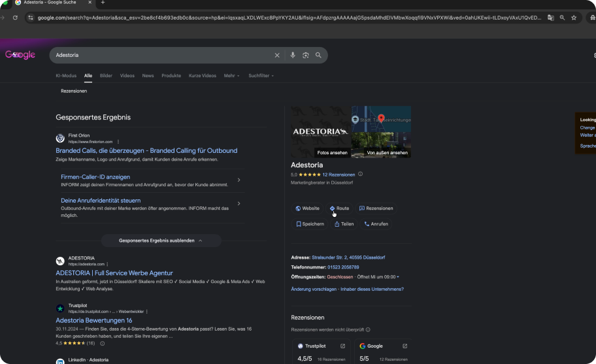Click the browser address bar URL

pos(289,18)
